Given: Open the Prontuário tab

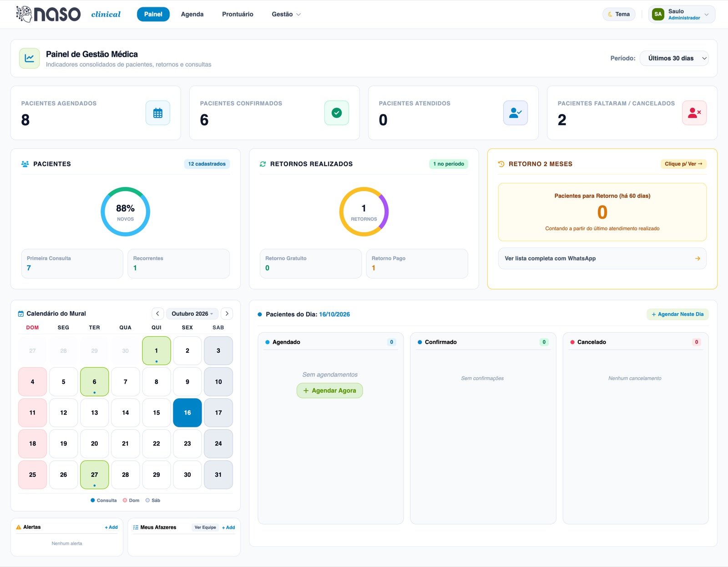Looking at the screenshot, I should coord(238,14).
